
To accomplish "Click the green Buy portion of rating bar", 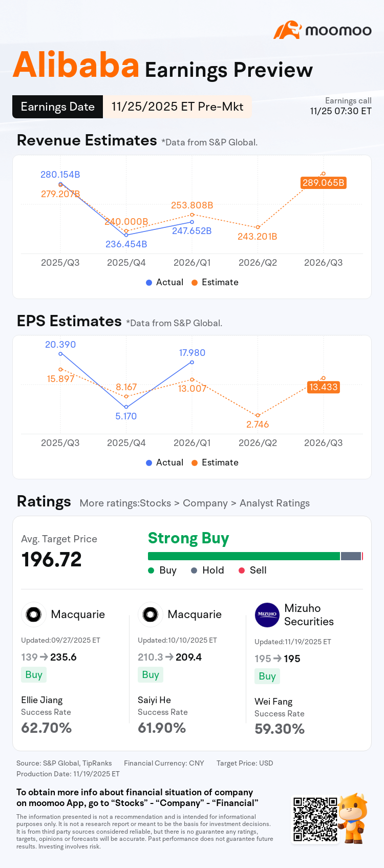I will click(x=244, y=556).
